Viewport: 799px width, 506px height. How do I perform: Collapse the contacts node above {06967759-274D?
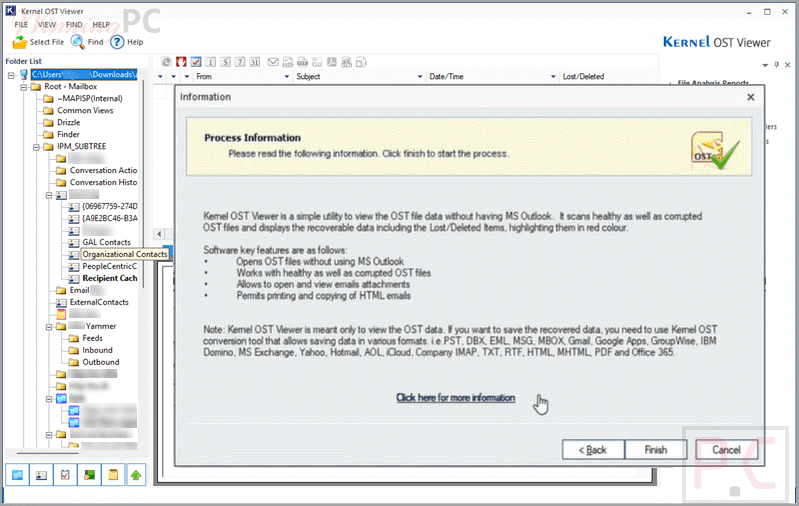coord(49,195)
